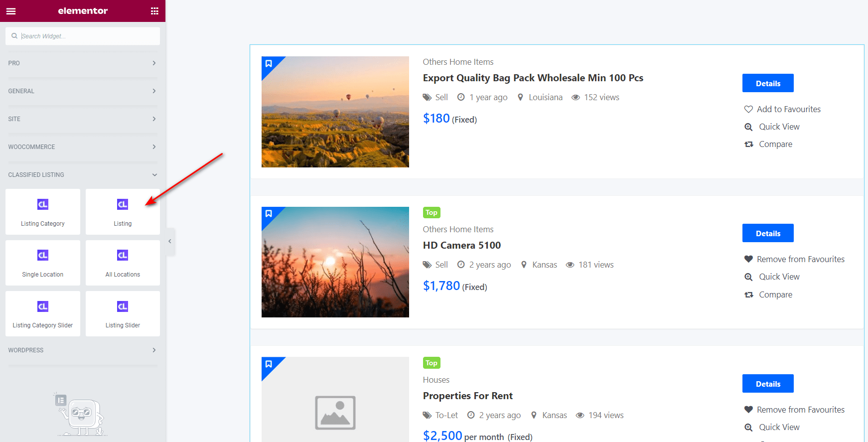Open the HD Camera 5100 title

[x=462, y=245]
